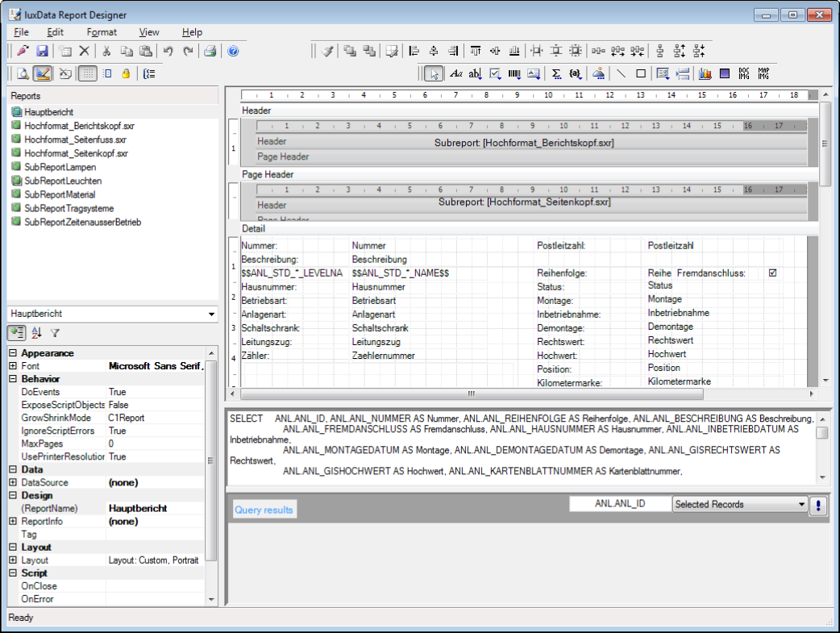
Task: Select the line drawing tool
Action: click(x=621, y=73)
